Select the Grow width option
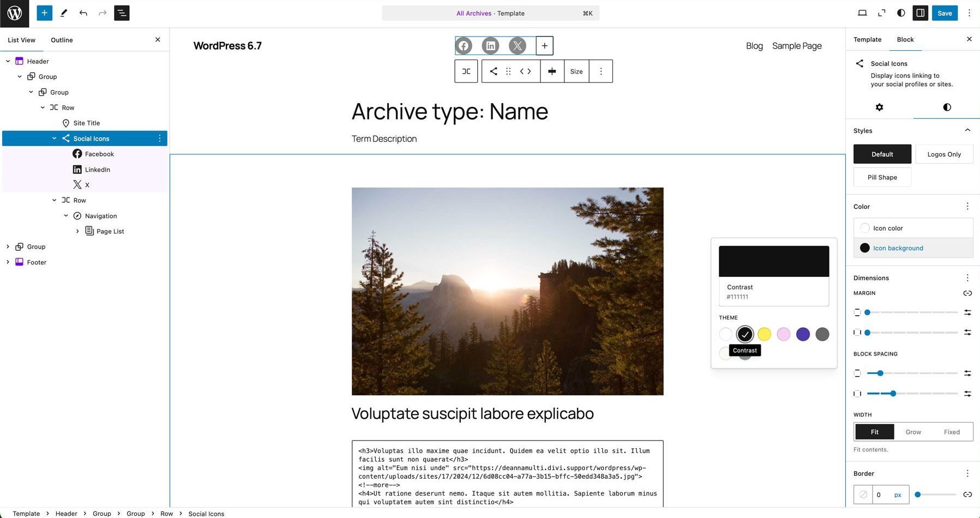 coord(912,431)
